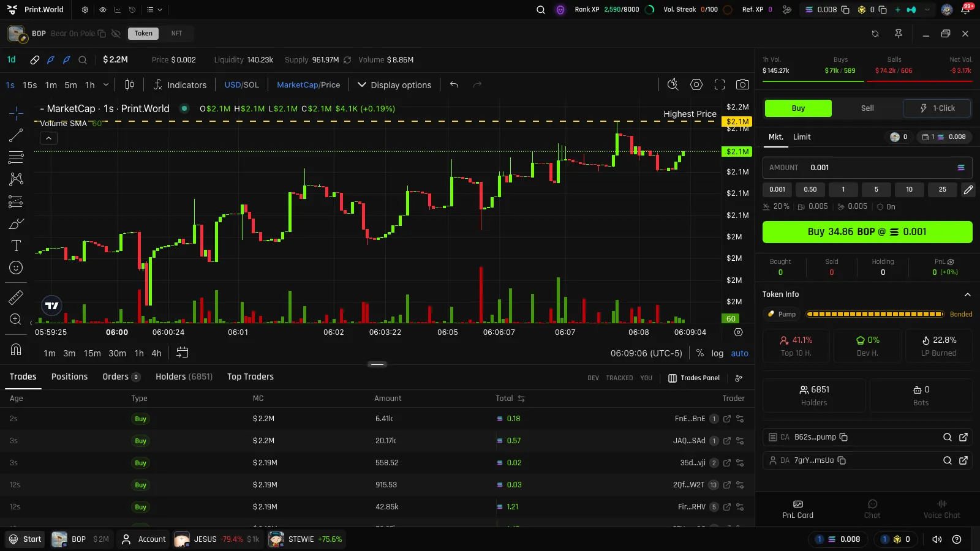Open the purple skull rank icon
This screenshot has height=551, width=980.
tap(560, 10)
